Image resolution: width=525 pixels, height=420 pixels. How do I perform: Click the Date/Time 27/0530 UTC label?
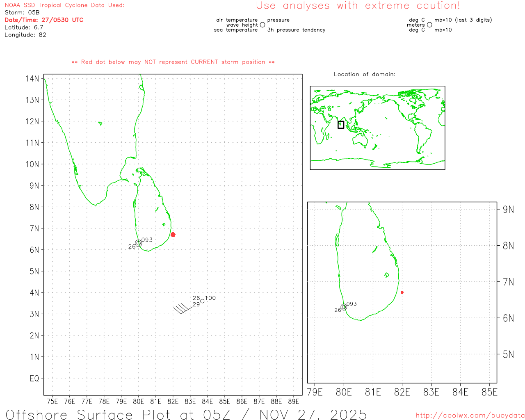[44, 20]
